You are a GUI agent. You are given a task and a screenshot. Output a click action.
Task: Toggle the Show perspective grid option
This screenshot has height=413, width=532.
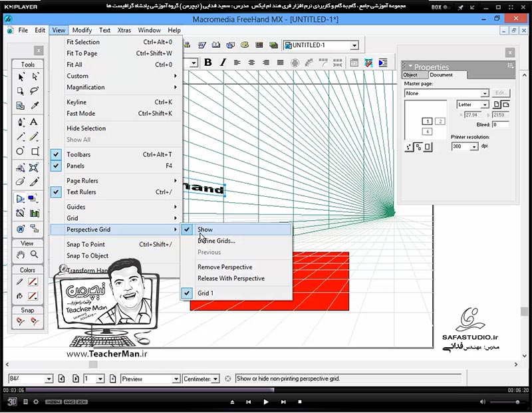[x=236, y=229]
